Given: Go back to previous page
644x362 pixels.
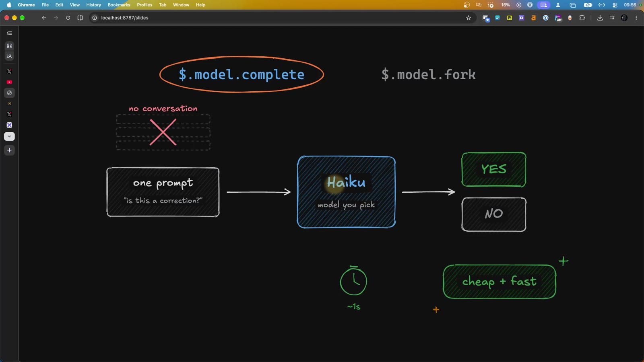Looking at the screenshot, I should click(44, 18).
